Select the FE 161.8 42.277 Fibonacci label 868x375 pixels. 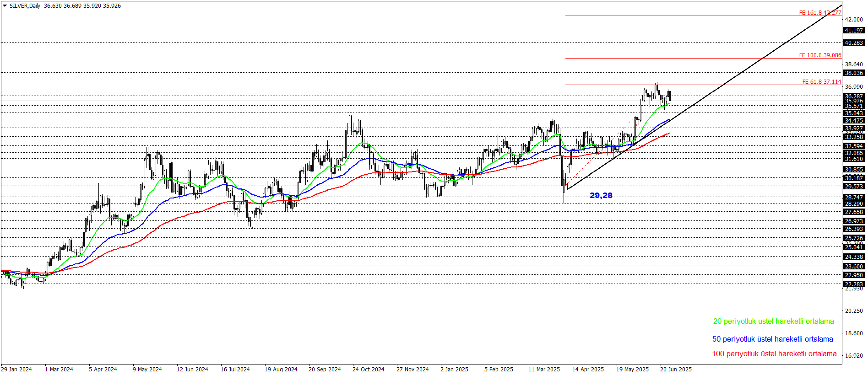pyautogui.click(x=820, y=13)
